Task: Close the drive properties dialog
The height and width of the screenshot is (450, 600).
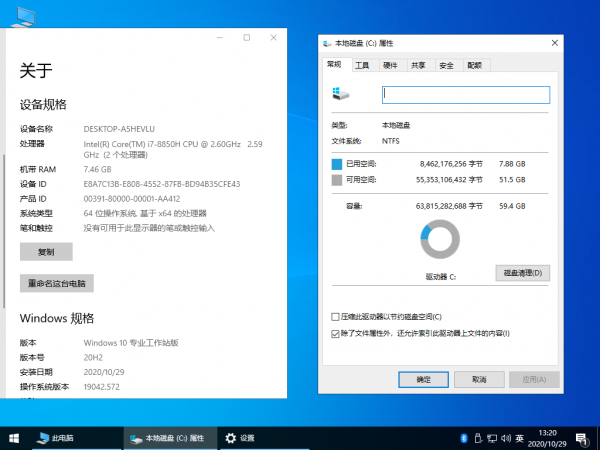Action: point(554,43)
